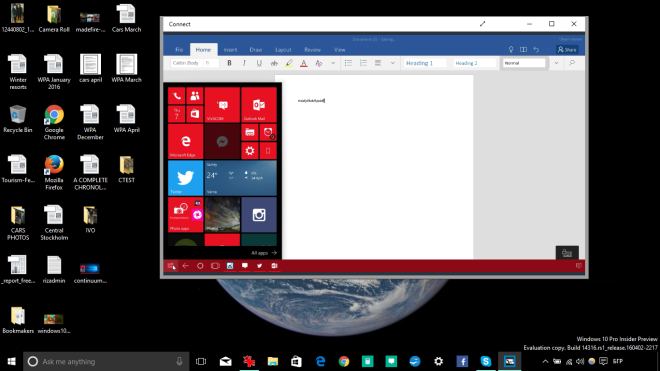Apply the red font color button

(x=303, y=63)
